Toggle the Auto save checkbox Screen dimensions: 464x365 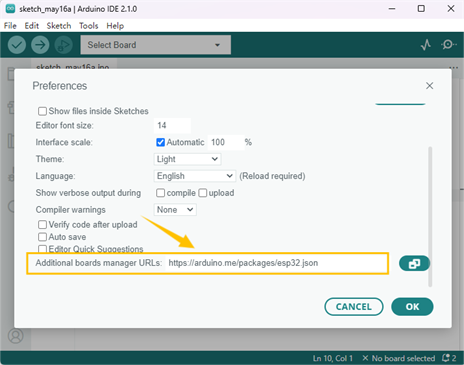tap(42, 237)
